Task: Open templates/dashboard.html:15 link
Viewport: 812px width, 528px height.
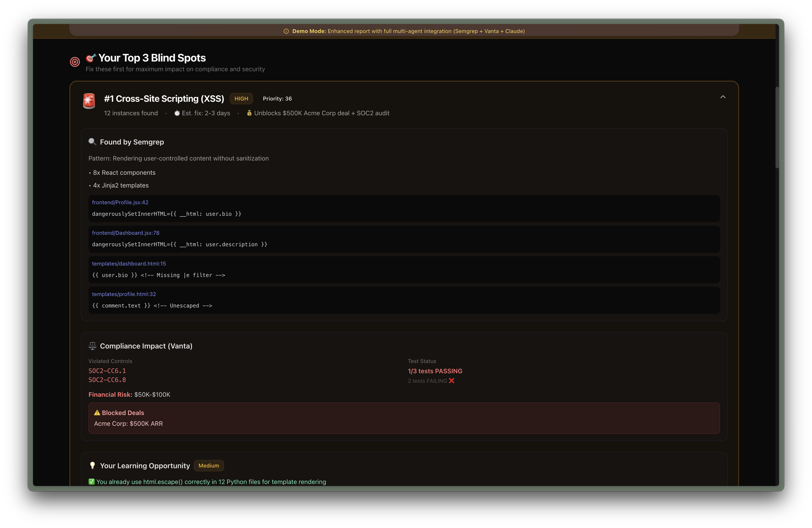Action: 129,264
